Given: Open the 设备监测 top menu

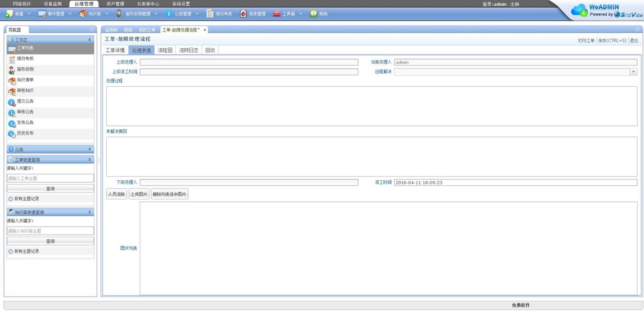Looking at the screenshot, I should click(x=53, y=4).
